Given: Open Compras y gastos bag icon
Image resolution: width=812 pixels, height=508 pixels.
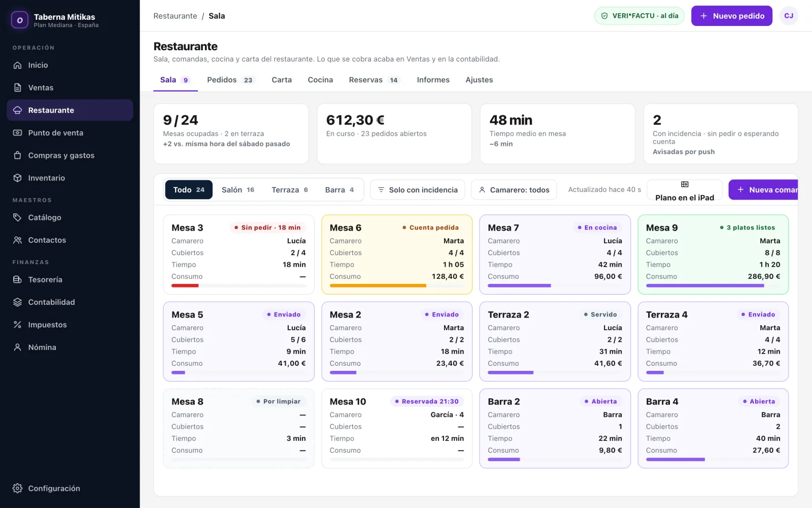Looking at the screenshot, I should (x=18, y=155).
